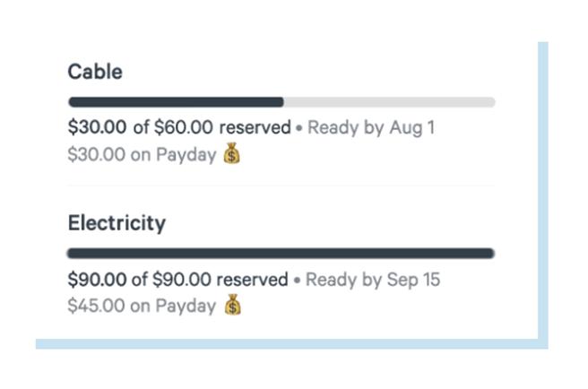Select "$90.00 of $90.00 reserved" text

pyautogui.click(x=177, y=280)
